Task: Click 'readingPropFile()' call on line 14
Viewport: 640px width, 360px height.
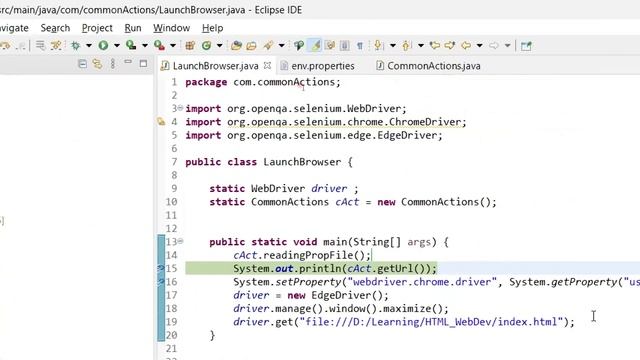Action: pos(314,255)
